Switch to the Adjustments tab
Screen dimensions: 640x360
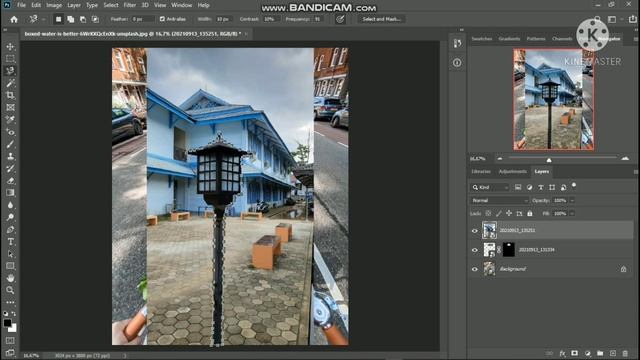(513, 171)
